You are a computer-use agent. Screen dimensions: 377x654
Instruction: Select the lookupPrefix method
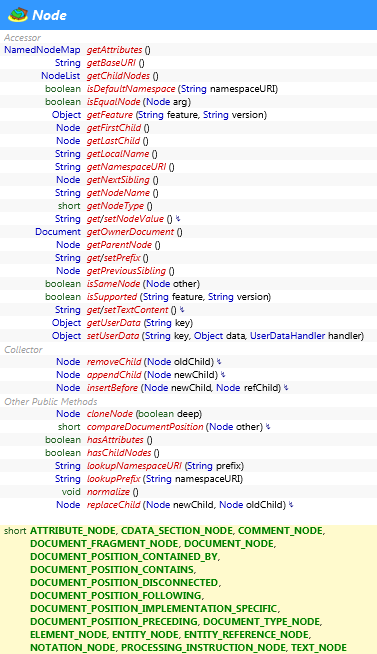tap(114, 479)
